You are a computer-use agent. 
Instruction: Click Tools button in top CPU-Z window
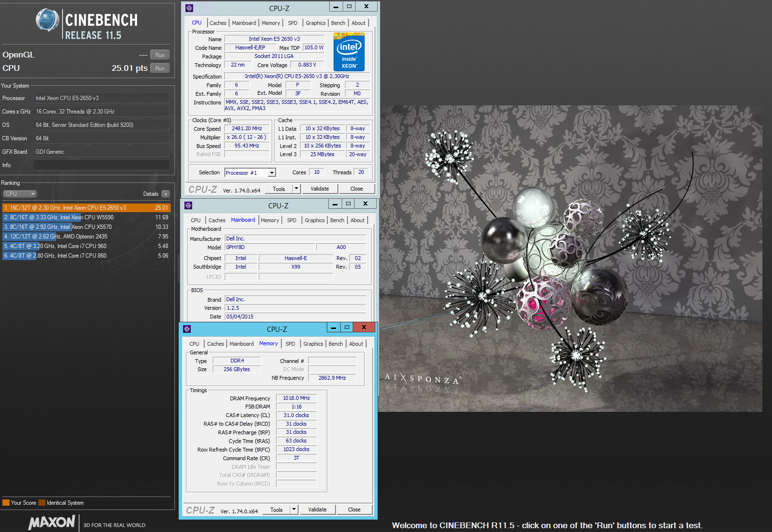(x=279, y=189)
